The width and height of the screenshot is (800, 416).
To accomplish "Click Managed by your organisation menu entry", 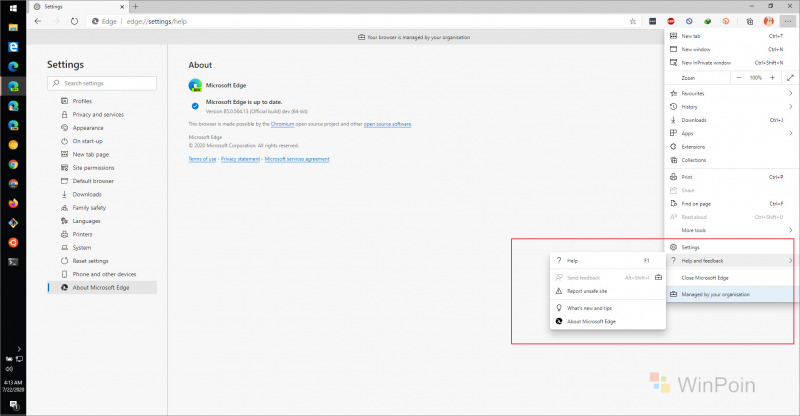I will (x=731, y=295).
